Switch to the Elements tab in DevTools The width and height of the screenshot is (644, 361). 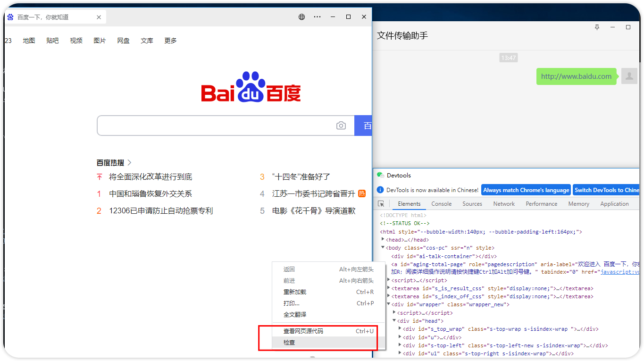409,204
